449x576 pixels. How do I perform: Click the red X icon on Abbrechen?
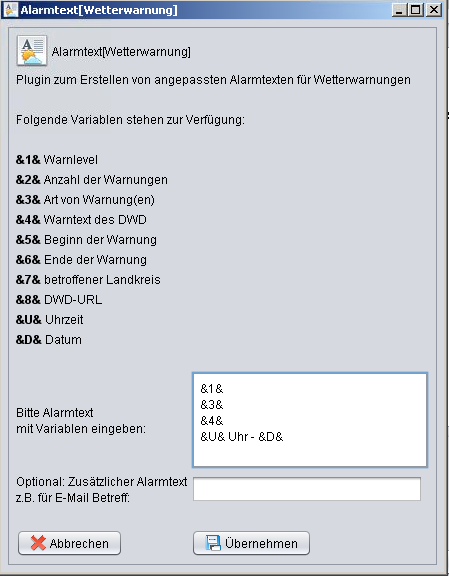tap(38, 543)
